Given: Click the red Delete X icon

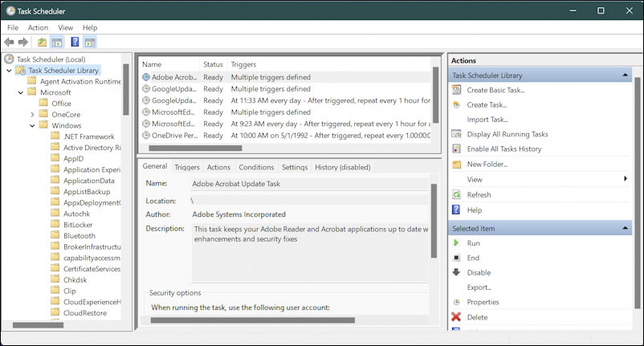Looking at the screenshot, I should pyautogui.click(x=456, y=317).
